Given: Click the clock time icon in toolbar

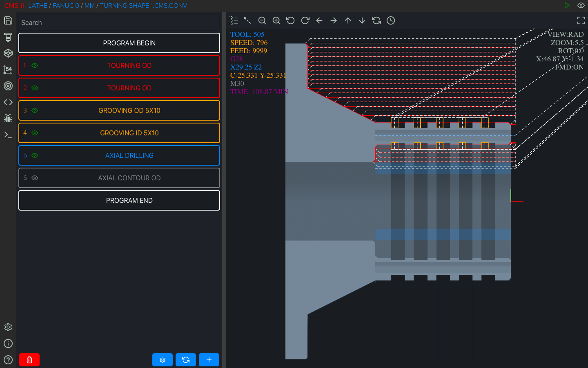Looking at the screenshot, I should pyautogui.click(x=391, y=20).
